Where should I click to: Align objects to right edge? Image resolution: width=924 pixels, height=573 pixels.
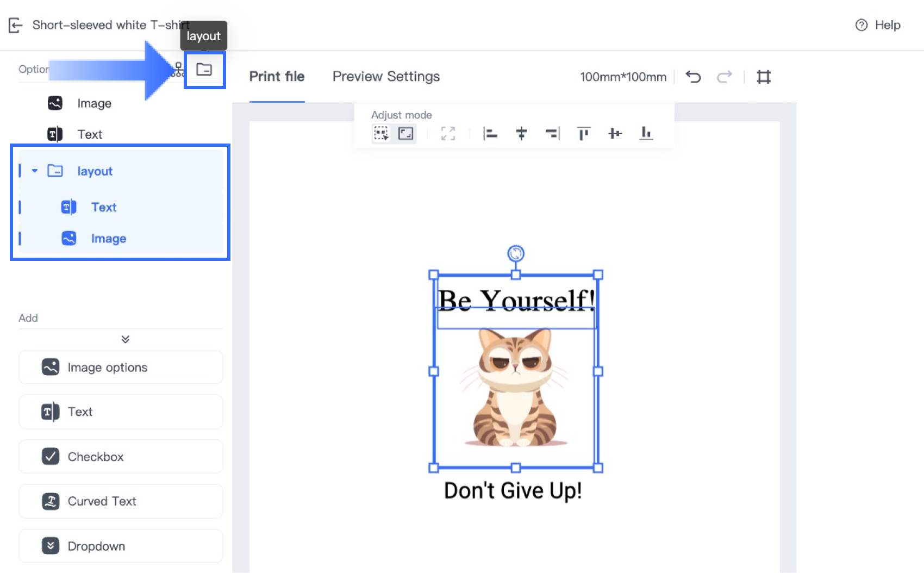point(552,133)
